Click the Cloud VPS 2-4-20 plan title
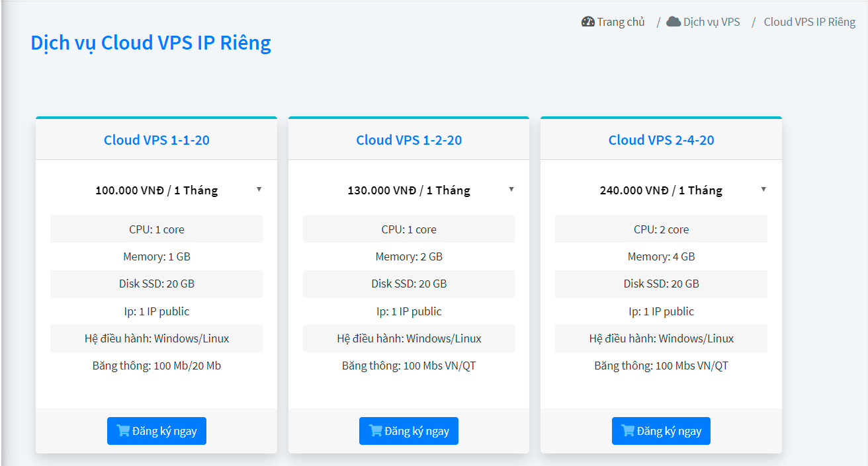This screenshot has width=868, height=466. [661, 140]
